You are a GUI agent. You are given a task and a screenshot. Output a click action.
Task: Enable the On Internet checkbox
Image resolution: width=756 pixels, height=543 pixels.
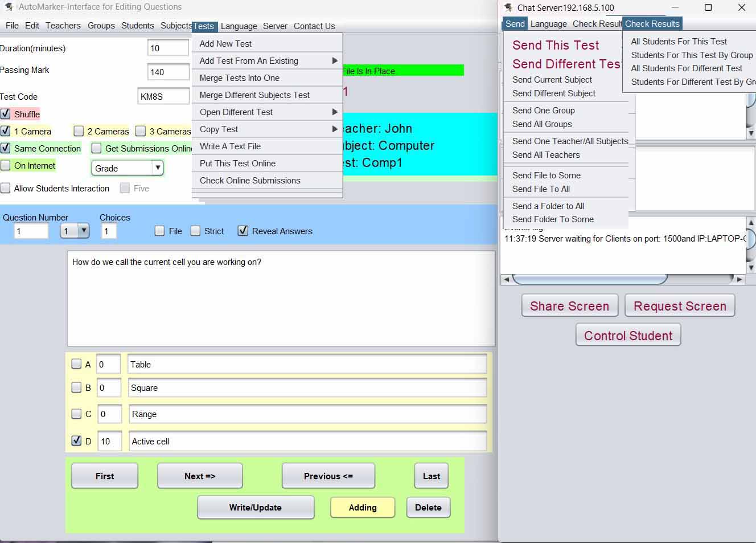[x=6, y=165]
